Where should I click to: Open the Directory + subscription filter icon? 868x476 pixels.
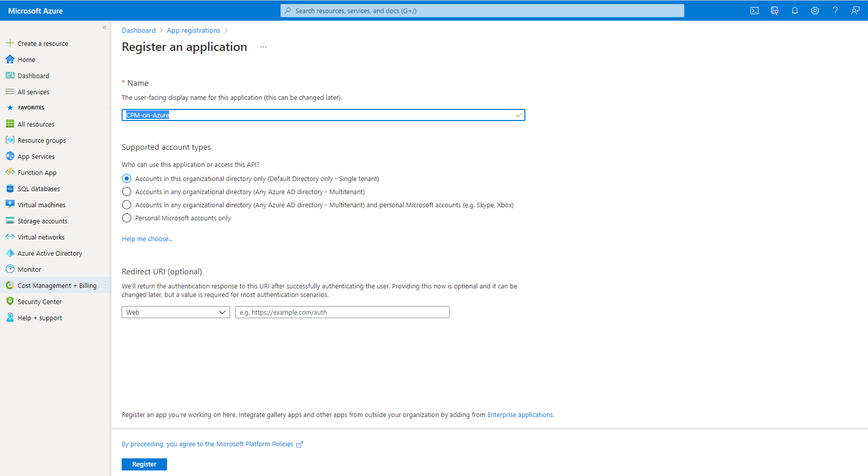coord(775,11)
